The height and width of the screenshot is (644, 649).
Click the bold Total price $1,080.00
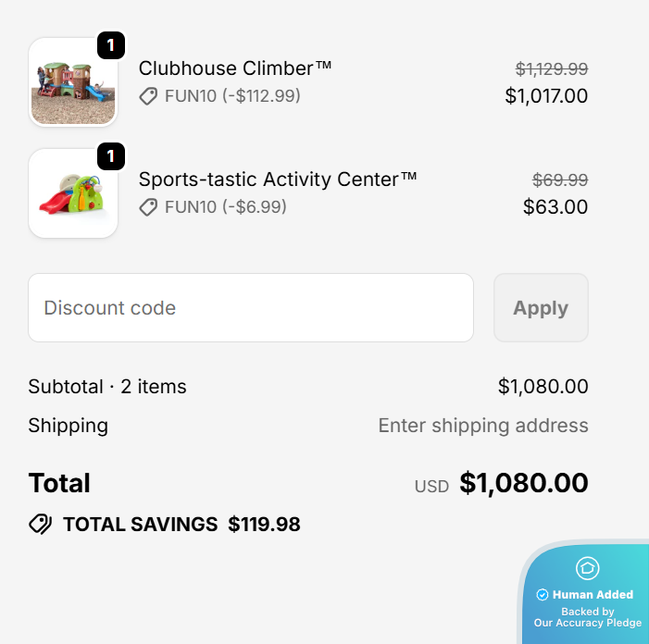523,483
